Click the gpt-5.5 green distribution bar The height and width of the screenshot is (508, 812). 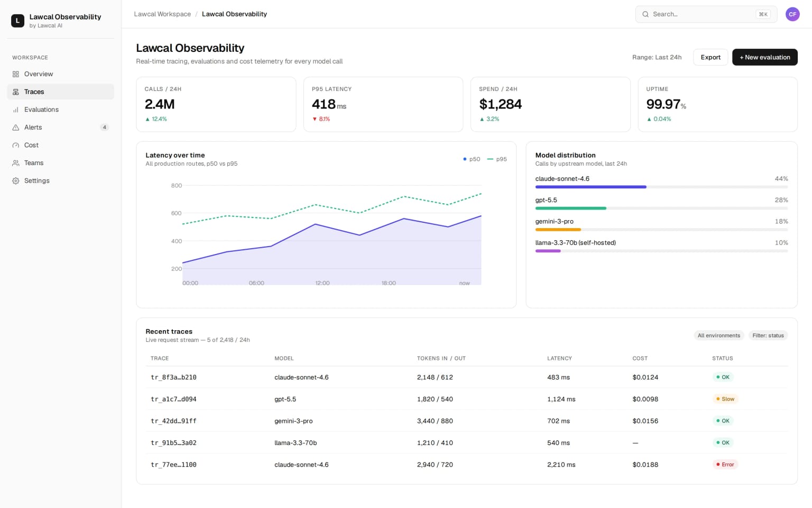571,208
